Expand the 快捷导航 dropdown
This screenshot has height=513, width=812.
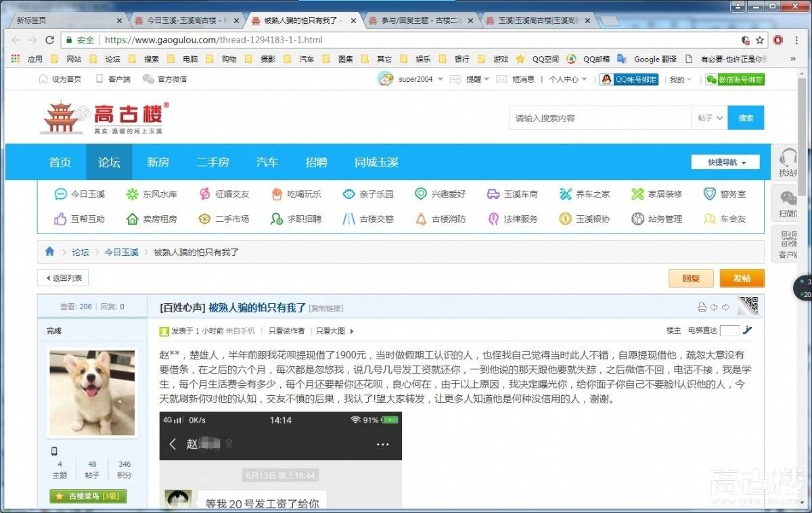[725, 162]
